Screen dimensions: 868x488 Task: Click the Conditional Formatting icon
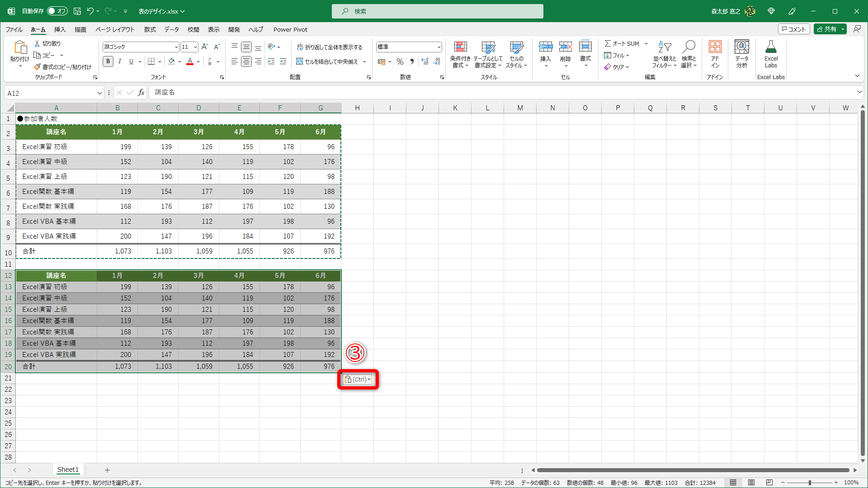460,47
